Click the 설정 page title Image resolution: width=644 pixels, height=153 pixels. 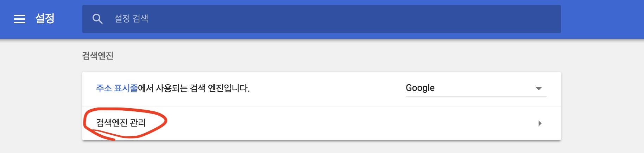(x=45, y=18)
